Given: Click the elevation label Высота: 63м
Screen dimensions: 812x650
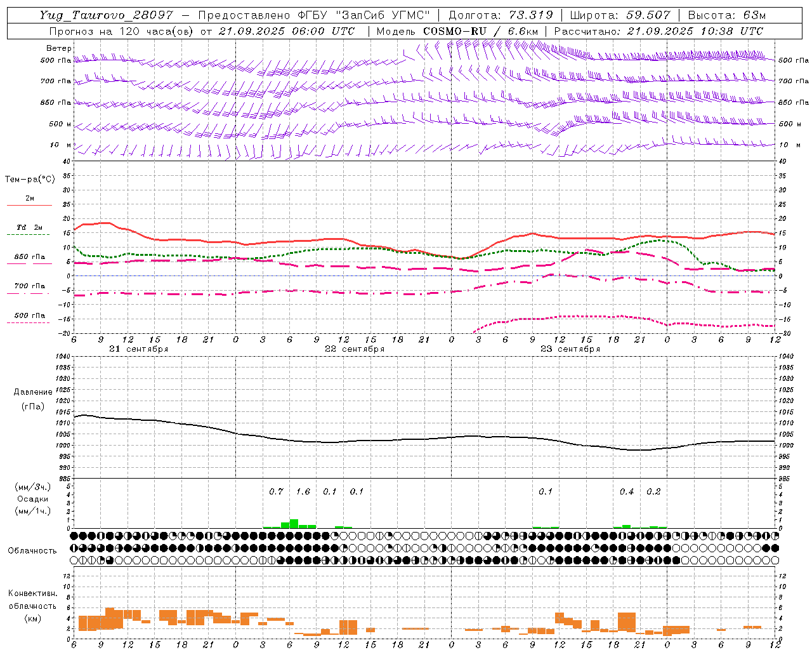Looking at the screenshot, I should [x=727, y=15].
